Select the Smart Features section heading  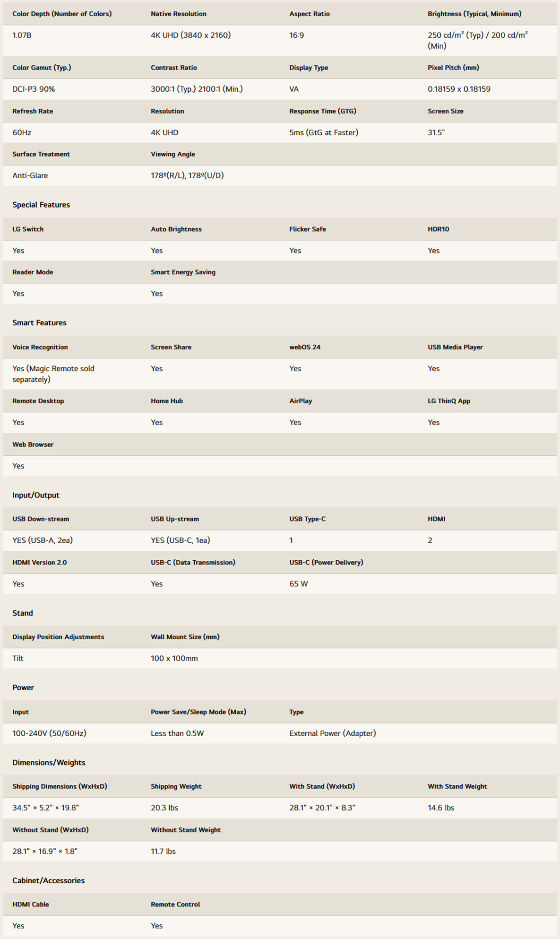tap(39, 323)
